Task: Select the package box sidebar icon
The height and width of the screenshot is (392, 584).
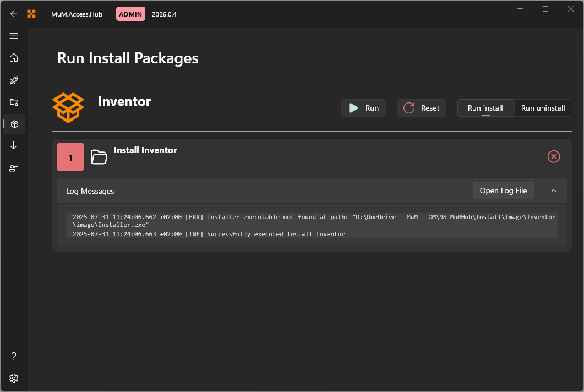Action: pyautogui.click(x=14, y=124)
